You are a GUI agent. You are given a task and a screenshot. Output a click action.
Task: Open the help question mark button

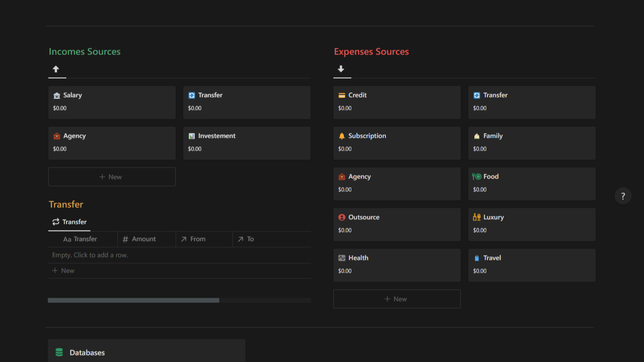tap(623, 196)
